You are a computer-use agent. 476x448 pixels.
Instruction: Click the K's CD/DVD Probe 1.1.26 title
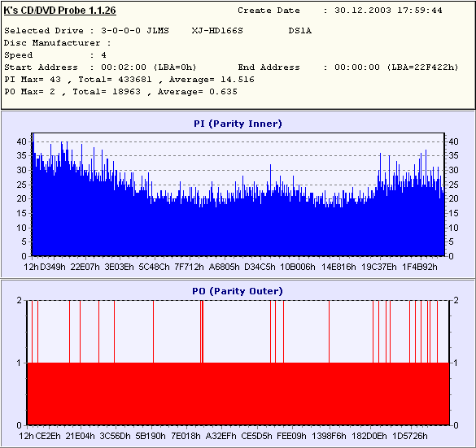pyautogui.click(x=59, y=11)
